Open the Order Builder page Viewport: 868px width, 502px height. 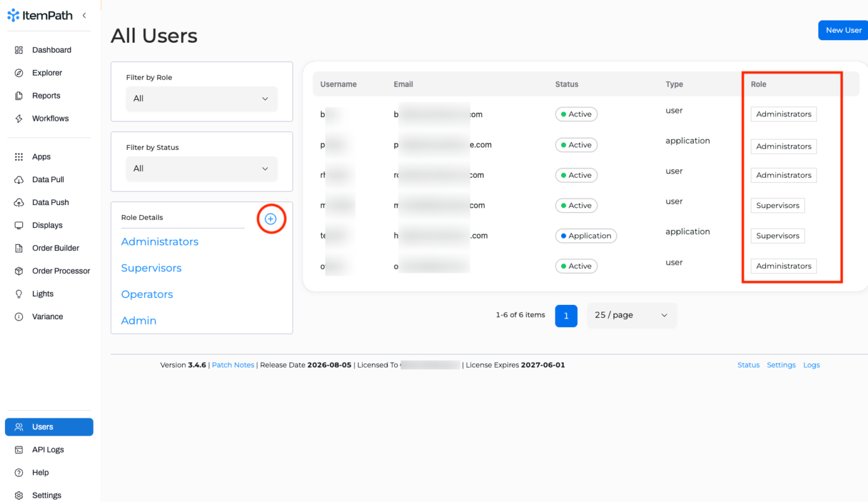click(x=56, y=249)
